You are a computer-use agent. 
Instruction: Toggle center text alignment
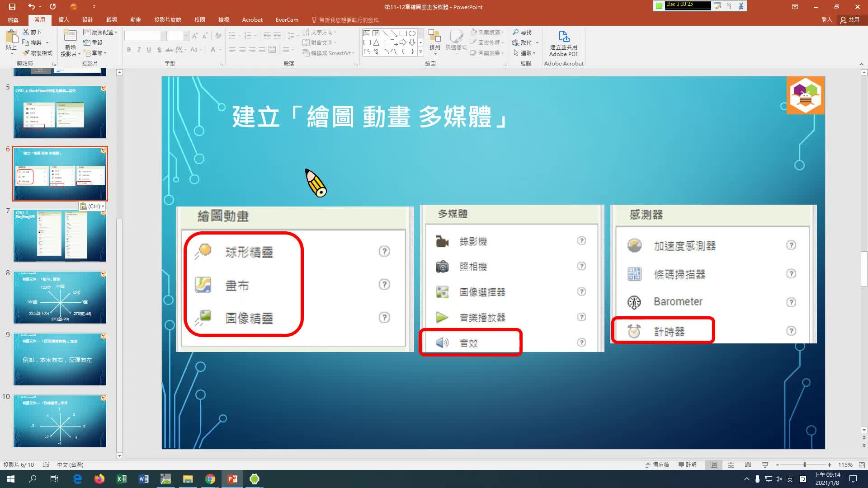coord(242,50)
